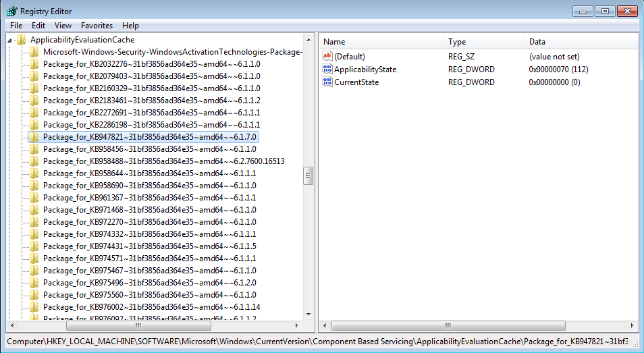Image resolution: width=644 pixels, height=353 pixels.
Task: Click folder icon of selected Package_for_KB947821
Action: coord(34,137)
